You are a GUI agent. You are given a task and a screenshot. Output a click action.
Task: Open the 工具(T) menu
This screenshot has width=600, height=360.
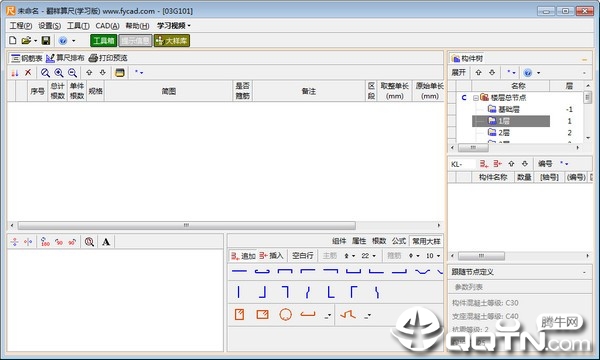78,26
